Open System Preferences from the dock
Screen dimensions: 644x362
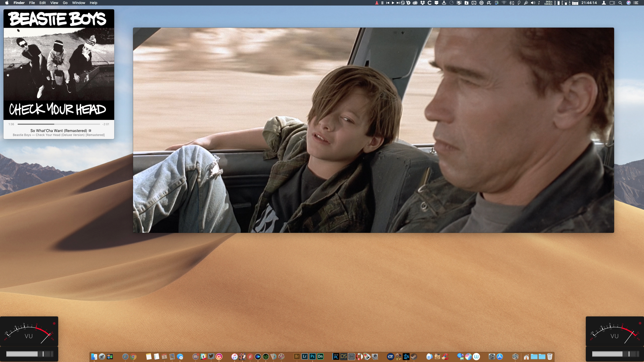point(492,356)
